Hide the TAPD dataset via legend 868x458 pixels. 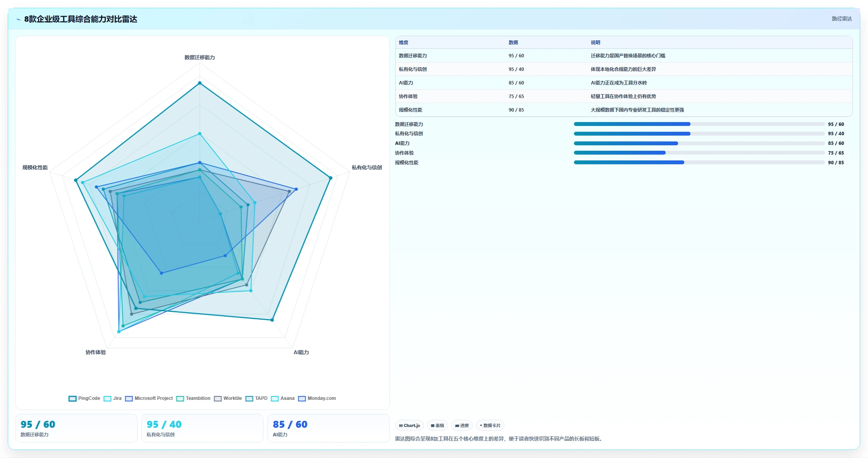click(x=256, y=398)
